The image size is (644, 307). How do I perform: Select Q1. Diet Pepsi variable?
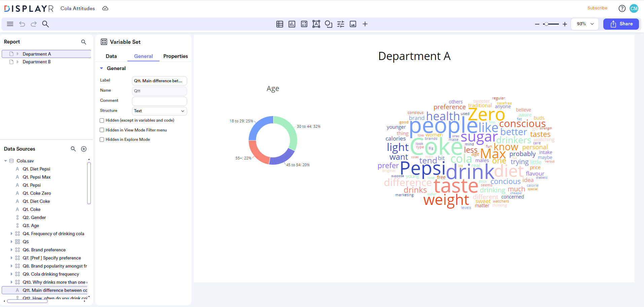pyautogui.click(x=36, y=169)
